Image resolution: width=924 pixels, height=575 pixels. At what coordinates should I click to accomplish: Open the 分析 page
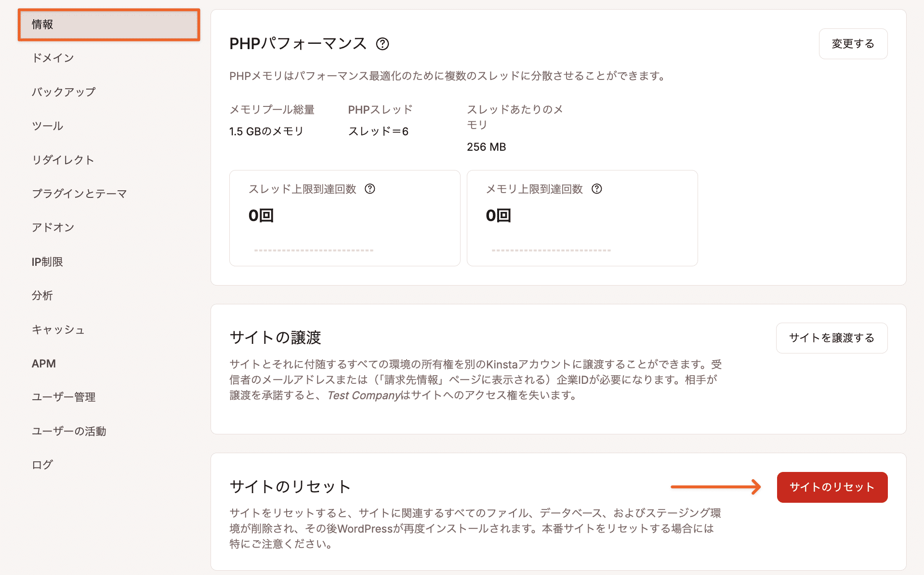point(42,295)
